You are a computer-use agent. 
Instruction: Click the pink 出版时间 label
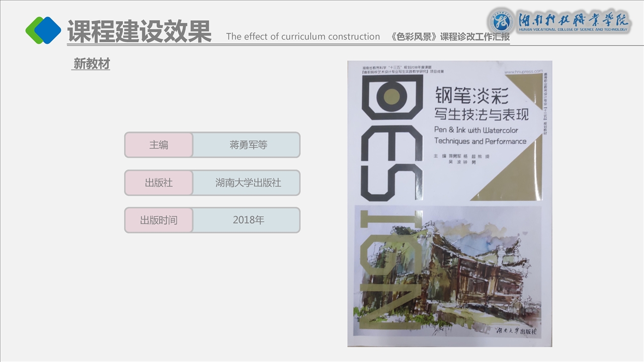[x=159, y=220]
